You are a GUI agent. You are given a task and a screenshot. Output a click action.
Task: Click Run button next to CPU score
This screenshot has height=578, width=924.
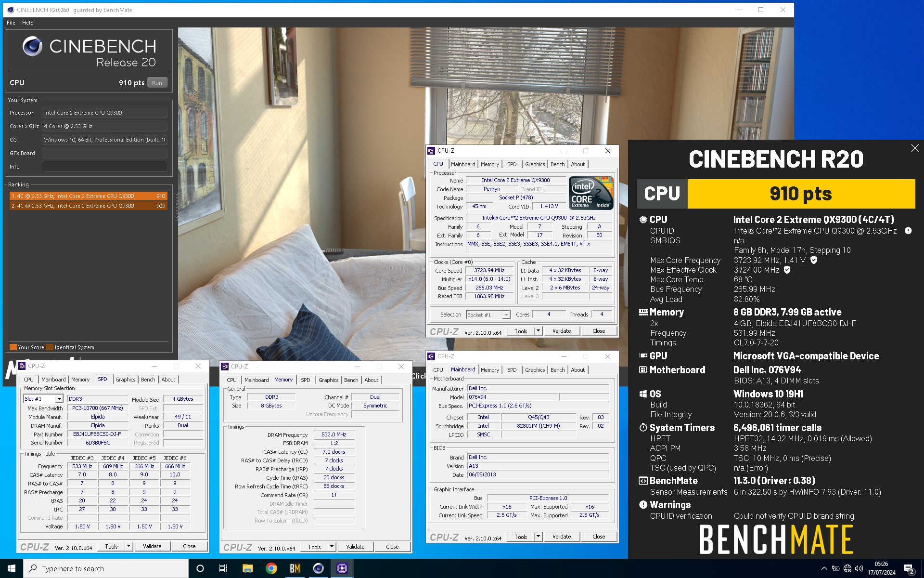pos(157,83)
